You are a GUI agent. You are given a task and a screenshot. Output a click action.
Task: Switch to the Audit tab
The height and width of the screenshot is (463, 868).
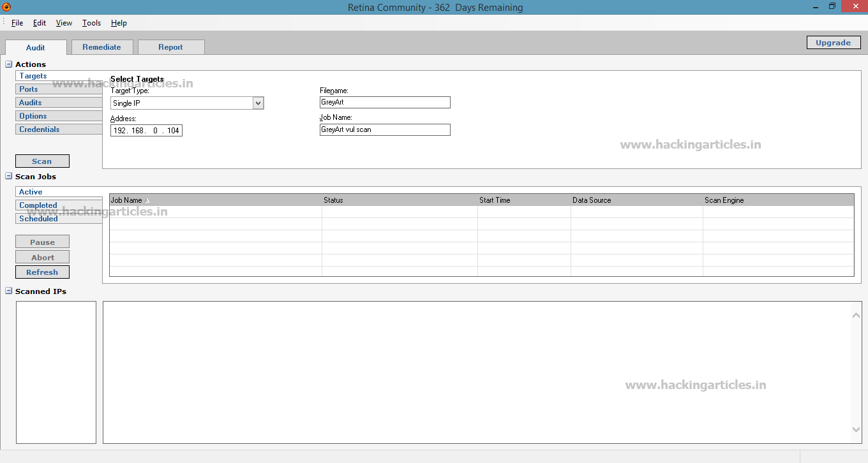click(36, 47)
